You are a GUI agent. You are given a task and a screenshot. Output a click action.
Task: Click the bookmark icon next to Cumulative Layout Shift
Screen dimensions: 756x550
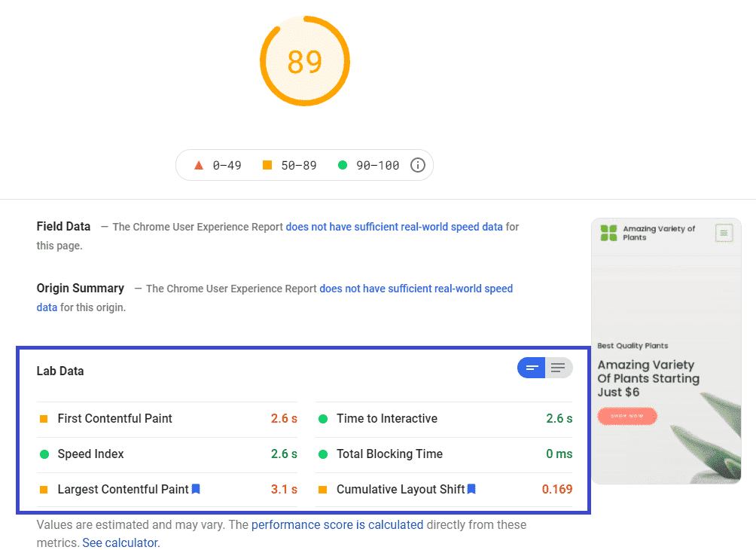point(471,489)
